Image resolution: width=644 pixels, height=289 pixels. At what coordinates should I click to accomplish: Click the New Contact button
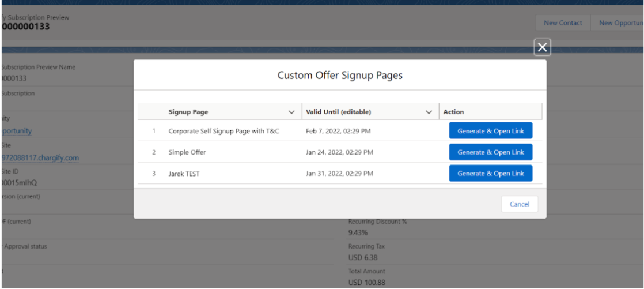click(x=562, y=23)
